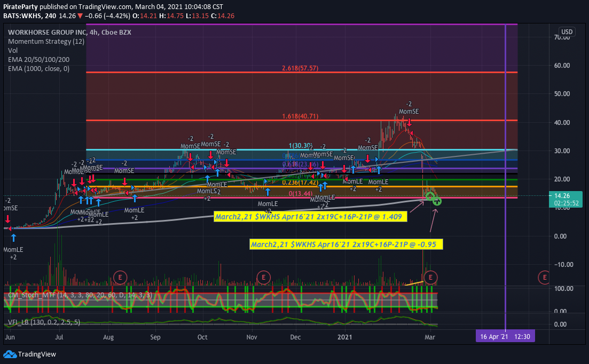Click the yellow annotation ending @ 1.409
The width and height of the screenshot is (589, 364).
tap(310, 217)
